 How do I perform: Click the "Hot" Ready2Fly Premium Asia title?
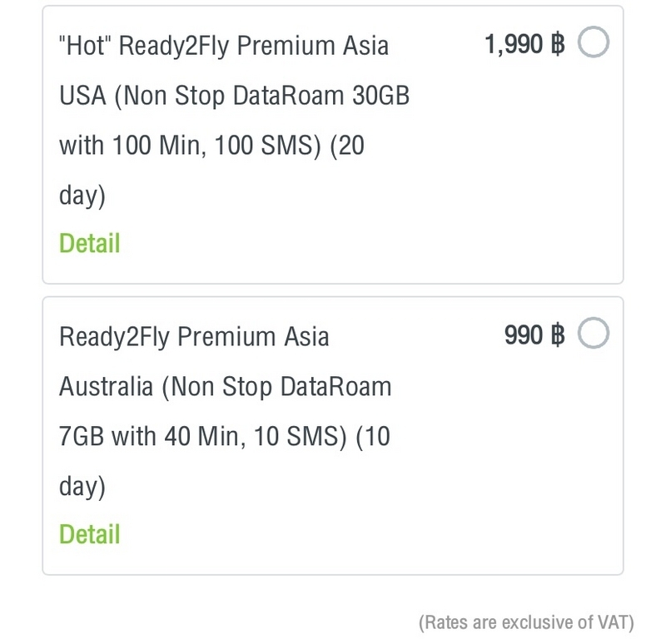click(224, 46)
